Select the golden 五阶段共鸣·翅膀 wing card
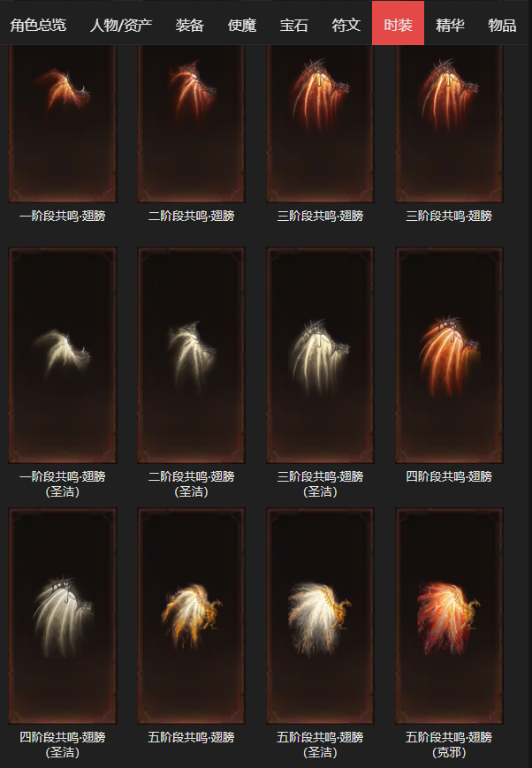 (191, 616)
